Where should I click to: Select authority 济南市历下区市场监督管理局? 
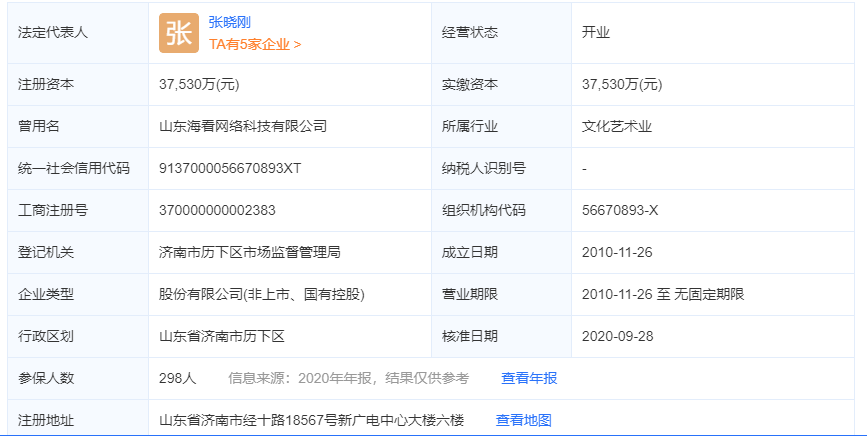pyautogui.click(x=249, y=252)
